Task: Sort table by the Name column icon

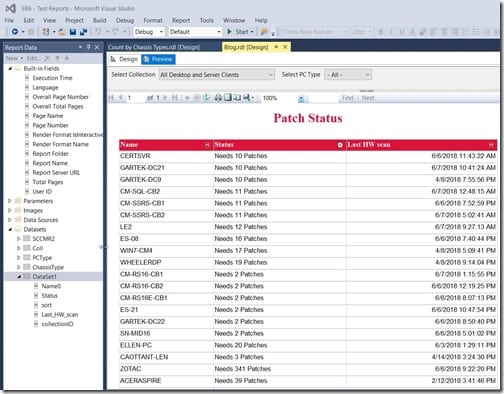Action: [207, 145]
